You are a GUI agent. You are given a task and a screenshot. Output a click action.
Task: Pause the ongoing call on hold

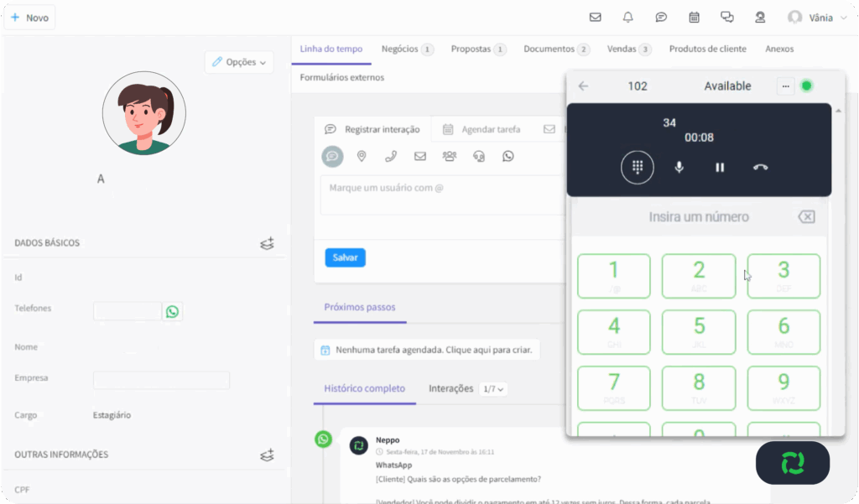(x=720, y=167)
